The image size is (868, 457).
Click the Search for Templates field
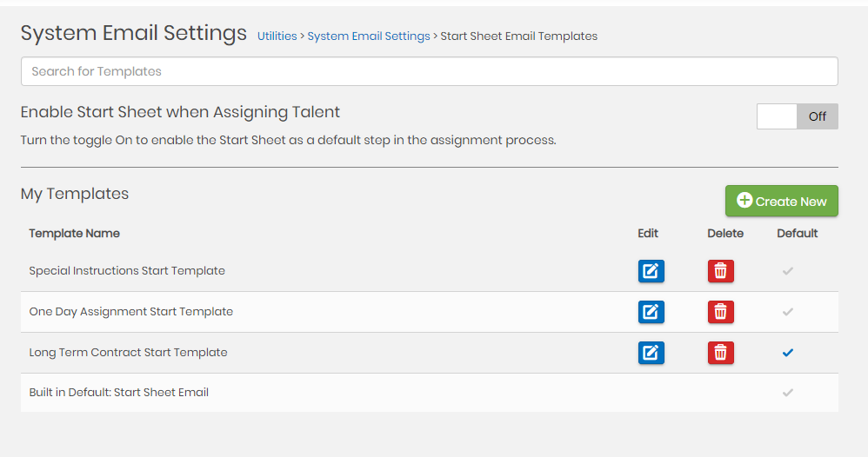pos(429,71)
